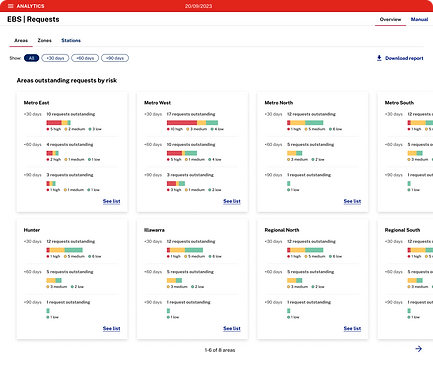
Task: Click the 'EBS | Requests' page title
Action: pyautogui.click(x=33, y=19)
